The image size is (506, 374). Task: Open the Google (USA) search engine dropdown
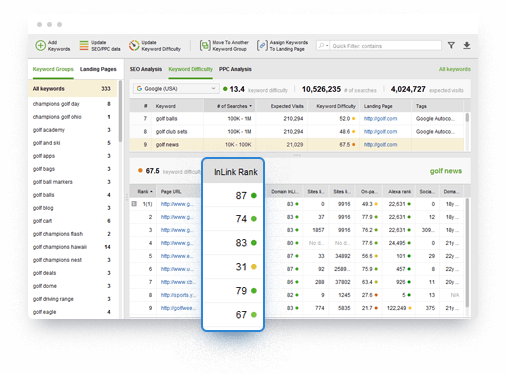[176, 89]
